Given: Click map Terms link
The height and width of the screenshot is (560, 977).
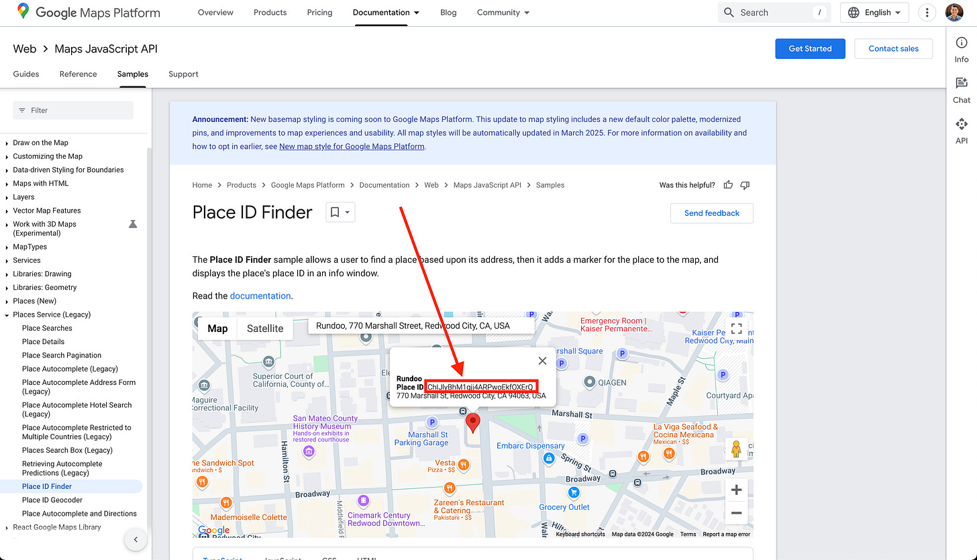Looking at the screenshot, I should (688, 535).
